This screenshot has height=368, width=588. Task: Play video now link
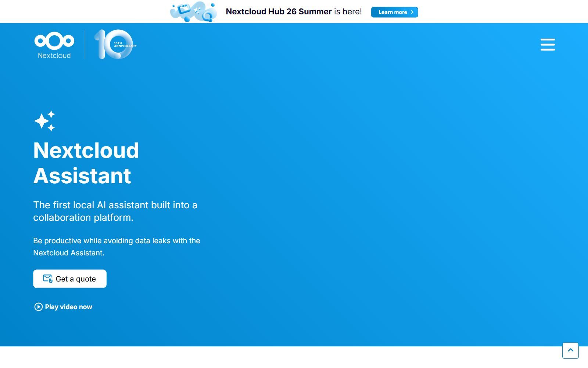[63, 307]
